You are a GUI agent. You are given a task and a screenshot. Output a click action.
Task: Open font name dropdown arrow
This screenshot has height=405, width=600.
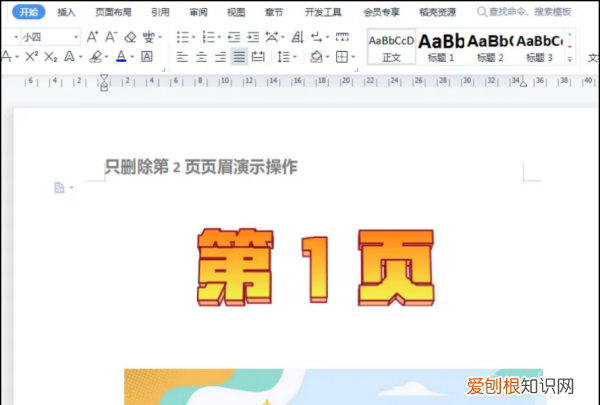click(x=16, y=37)
